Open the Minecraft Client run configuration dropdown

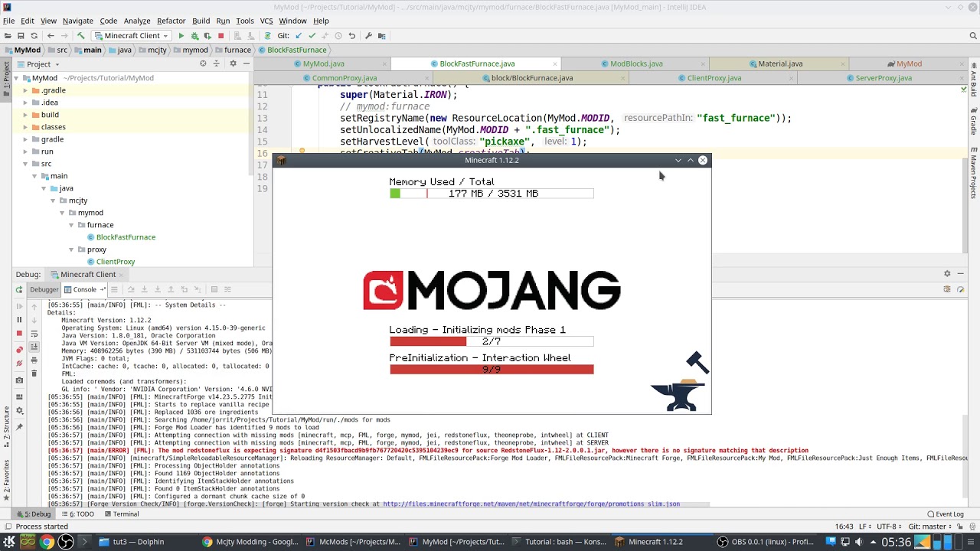click(131, 36)
